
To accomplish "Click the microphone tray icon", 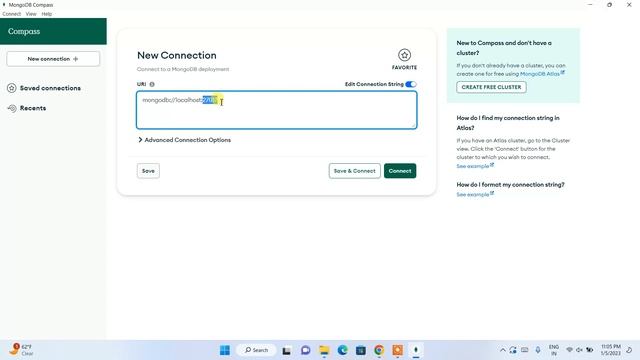I will [538, 350].
